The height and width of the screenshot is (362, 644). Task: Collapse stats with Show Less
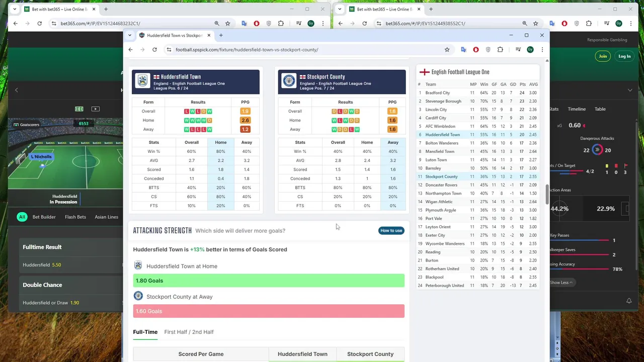pyautogui.click(x=560, y=283)
